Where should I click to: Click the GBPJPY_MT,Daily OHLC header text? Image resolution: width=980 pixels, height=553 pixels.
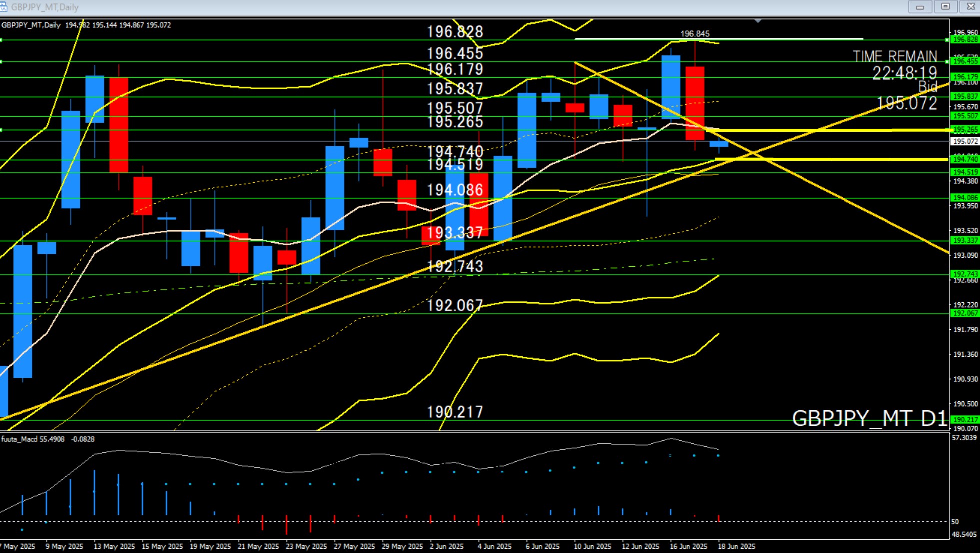coord(86,25)
